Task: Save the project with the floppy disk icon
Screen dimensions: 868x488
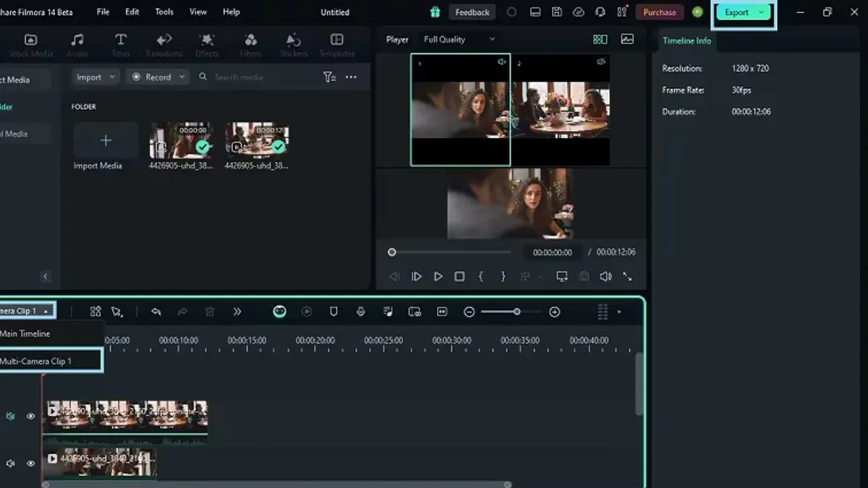Action: tap(556, 12)
